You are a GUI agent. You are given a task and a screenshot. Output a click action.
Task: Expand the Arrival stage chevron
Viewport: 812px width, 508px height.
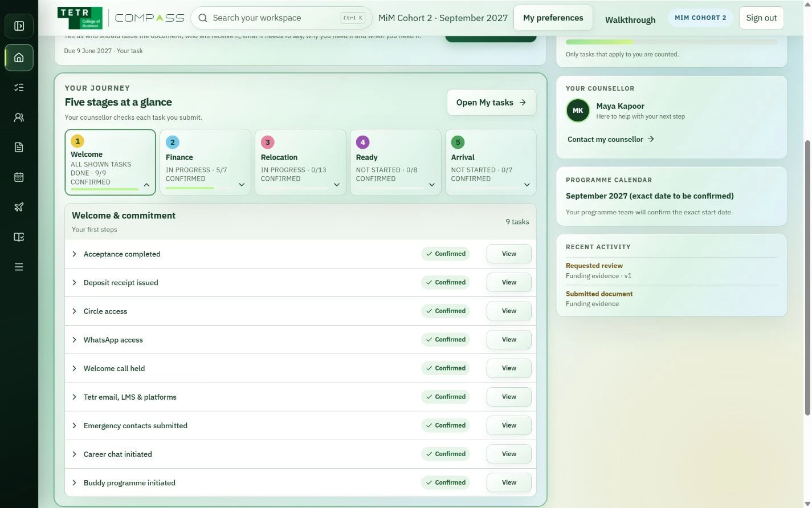coord(527,185)
